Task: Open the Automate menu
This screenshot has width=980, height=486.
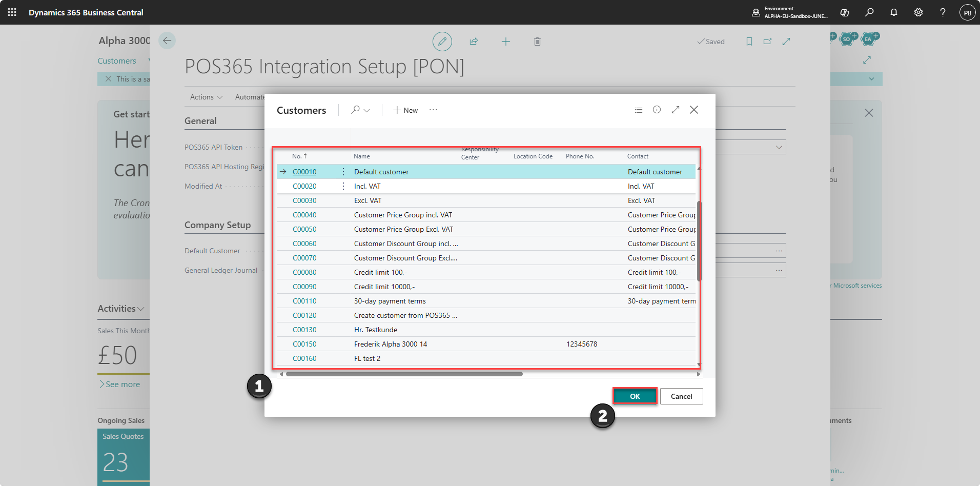Action: pos(250,97)
